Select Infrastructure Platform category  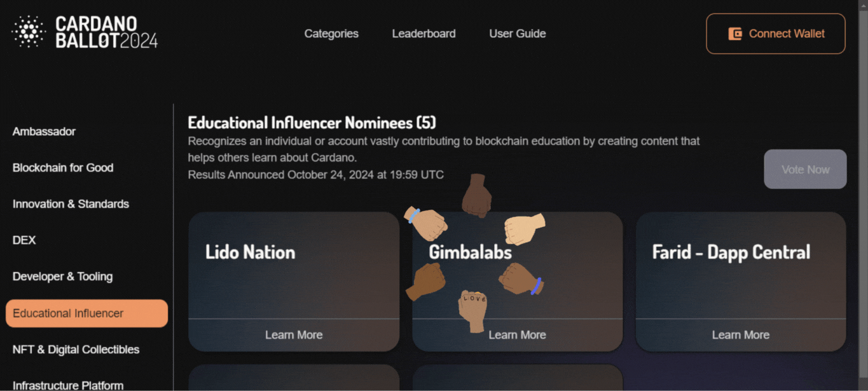(x=68, y=385)
